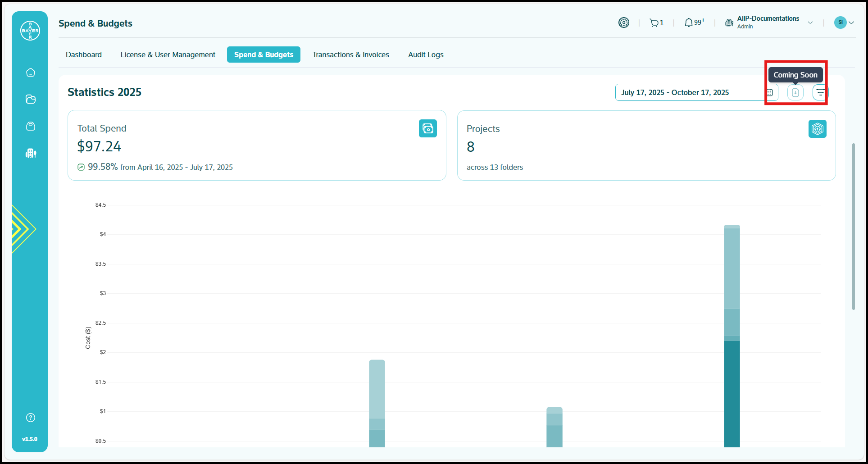Open the help question mark icon
This screenshot has width=868, height=464.
pos(31,418)
